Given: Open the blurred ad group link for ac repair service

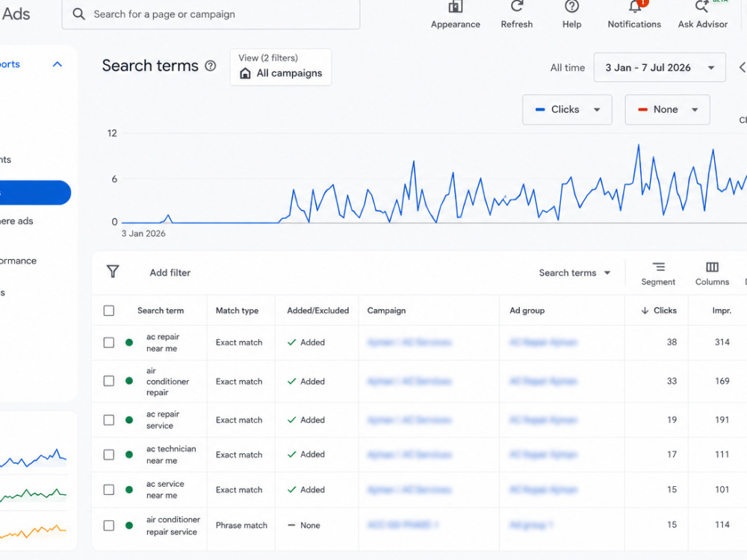Looking at the screenshot, I should tap(543, 420).
